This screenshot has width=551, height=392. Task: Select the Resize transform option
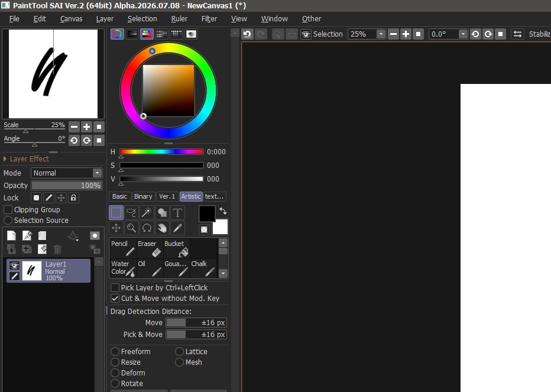click(115, 362)
